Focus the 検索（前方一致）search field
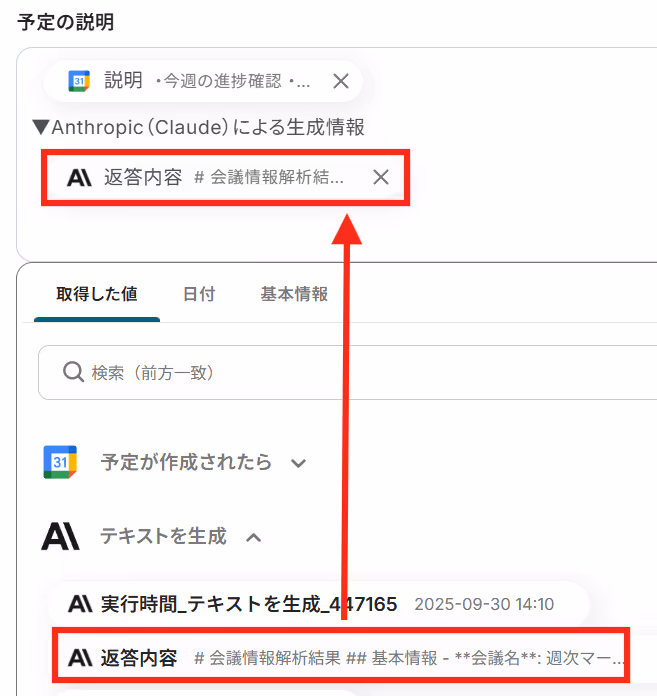Screen dimensions: 657x696 (x=348, y=372)
